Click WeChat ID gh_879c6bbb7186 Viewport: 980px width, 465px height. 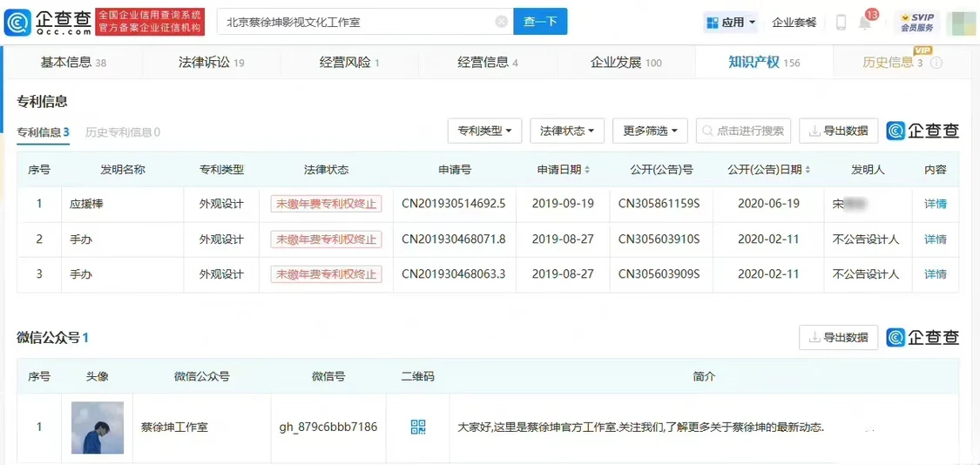point(328,428)
